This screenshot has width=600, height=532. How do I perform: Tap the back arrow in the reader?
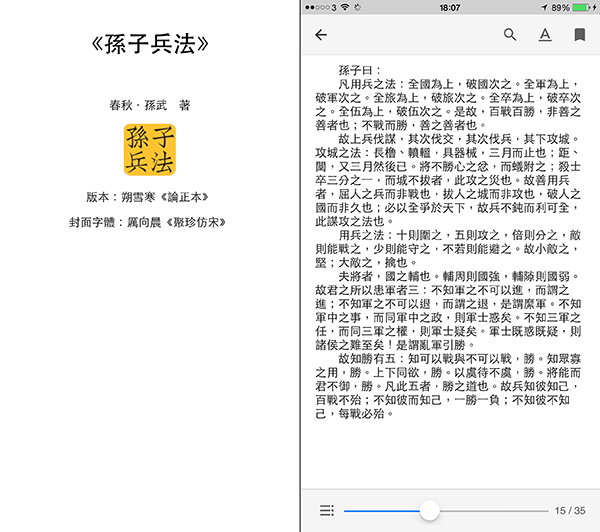321,35
